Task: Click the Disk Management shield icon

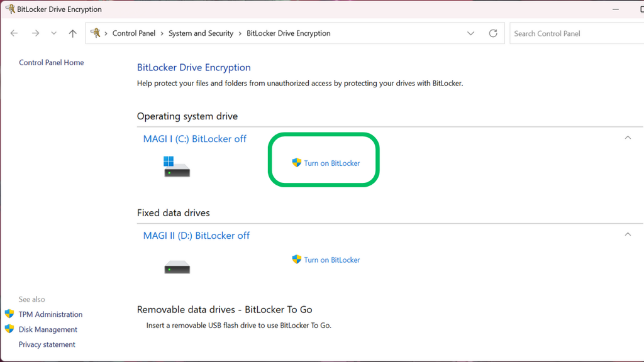Action: [9, 329]
